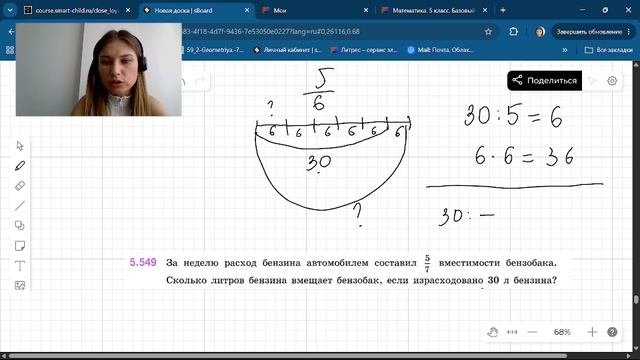Open the browser profile avatar
Viewport: 640px width, 360px height.
click(x=540, y=31)
